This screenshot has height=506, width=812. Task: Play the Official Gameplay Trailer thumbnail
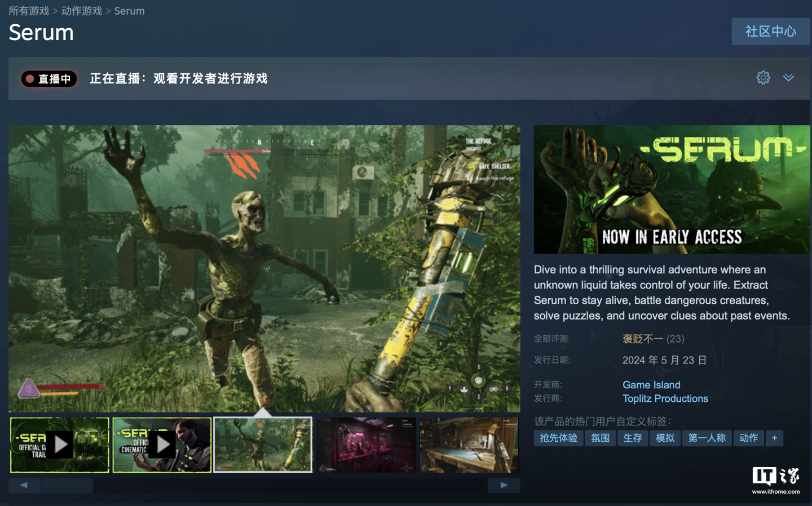60,445
